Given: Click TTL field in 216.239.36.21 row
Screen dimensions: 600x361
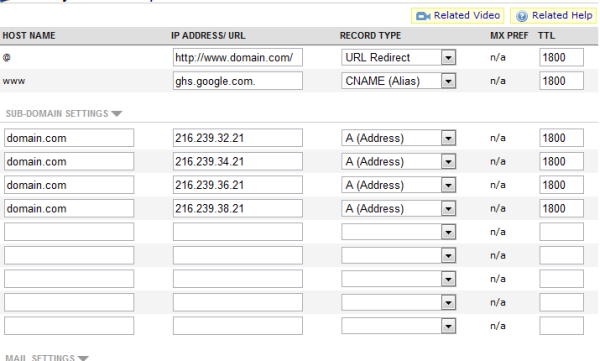Looking at the screenshot, I should [x=561, y=185].
